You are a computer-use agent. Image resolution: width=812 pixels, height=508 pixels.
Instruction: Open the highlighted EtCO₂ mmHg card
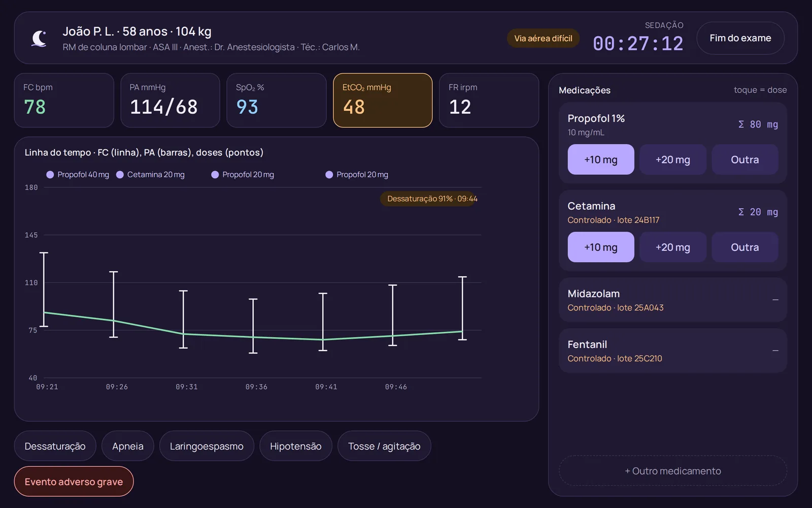(383, 100)
